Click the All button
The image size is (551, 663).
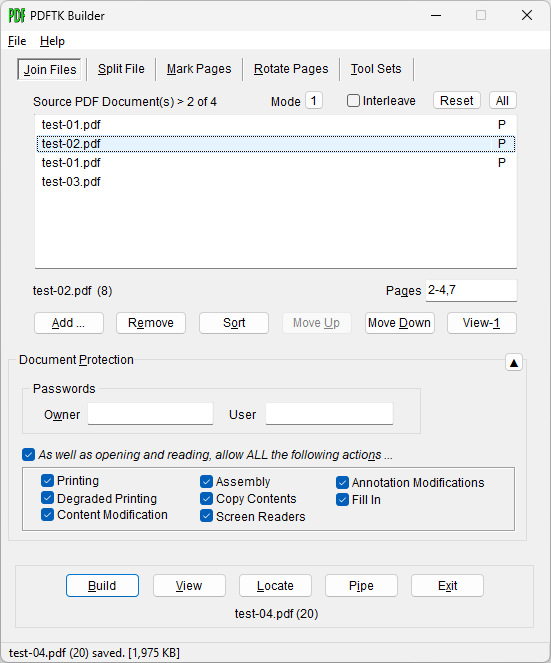(502, 101)
